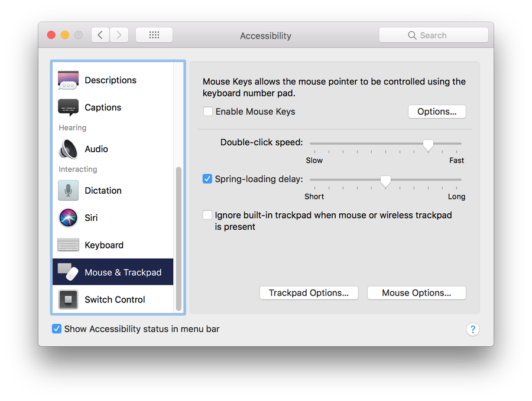Click the yellow minimize window button
The width and height of the screenshot is (532, 401).
click(65, 35)
